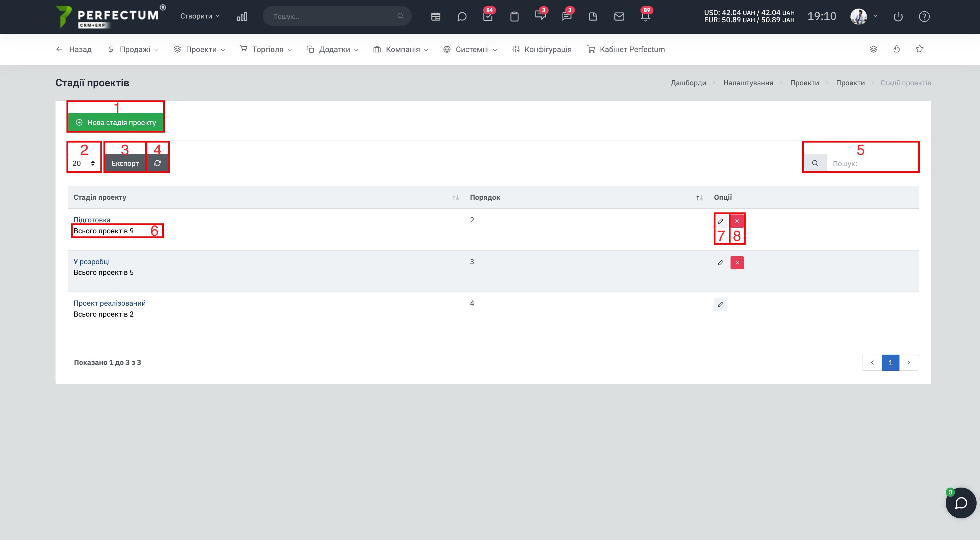This screenshot has width=980, height=540.
Task: Expand the Продажі menu
Action: point(133,49)
